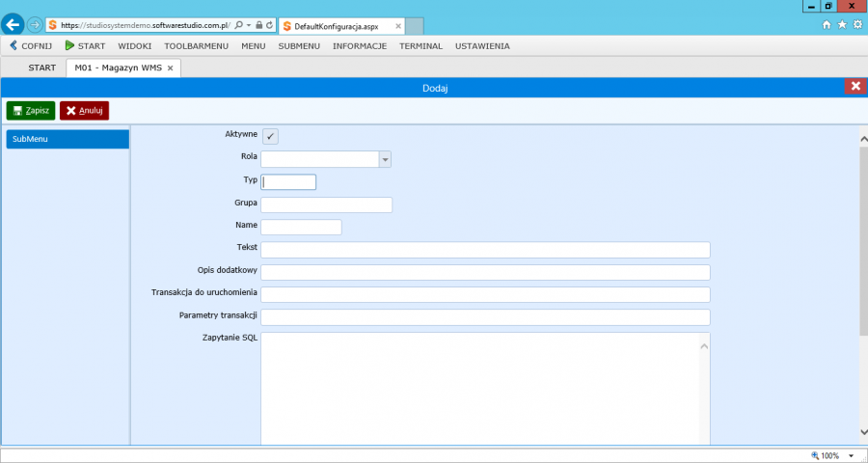The height and width of the screenshot is (463, 868).
Task: Expand the Rola dropdown arrow
Action: click(x=385, y=159)
